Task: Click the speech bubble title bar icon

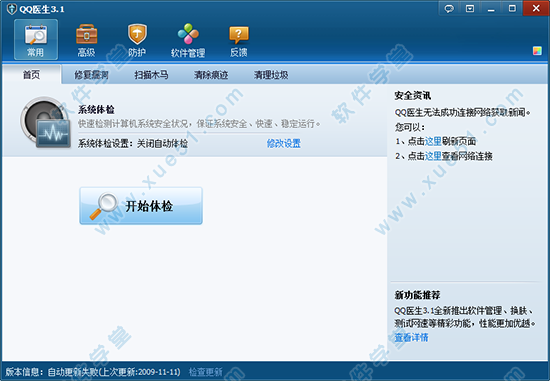Action: (449, 8)
